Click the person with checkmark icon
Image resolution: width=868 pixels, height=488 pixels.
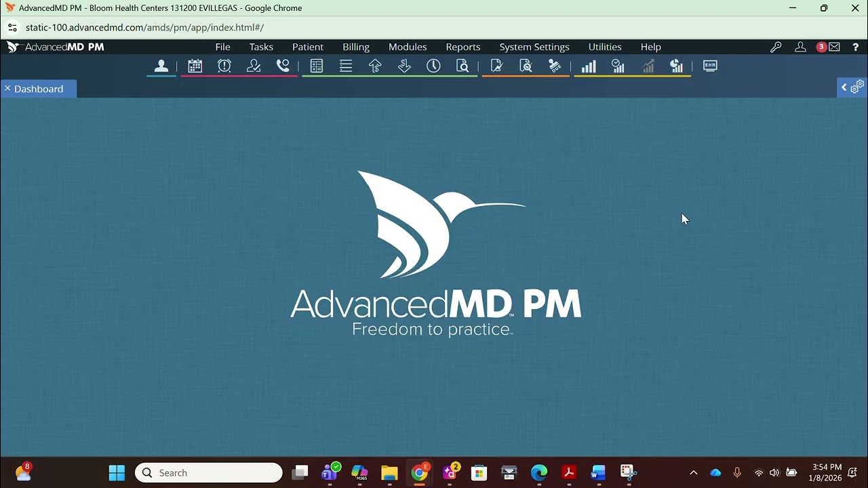254,66
